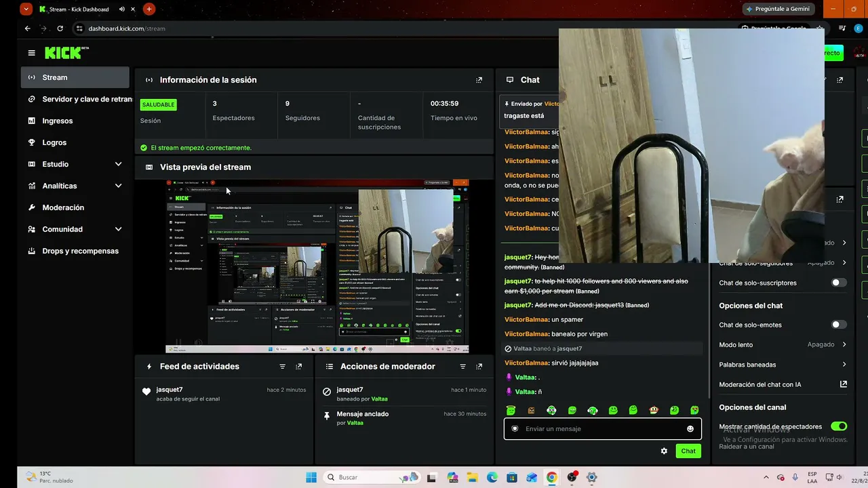Click the SALUDABLE session status badge
Image resolution: width=868 pixels, height=488 pixels.
159,104
